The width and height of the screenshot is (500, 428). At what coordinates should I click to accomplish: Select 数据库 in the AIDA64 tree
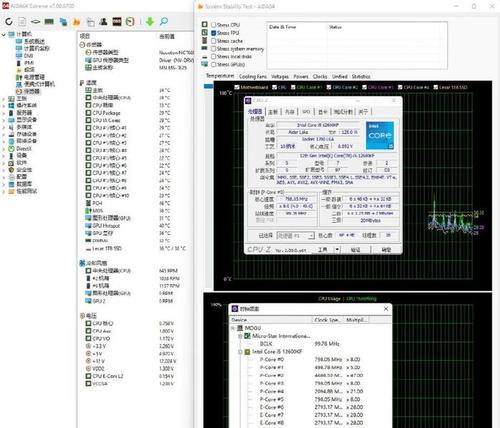24,184
